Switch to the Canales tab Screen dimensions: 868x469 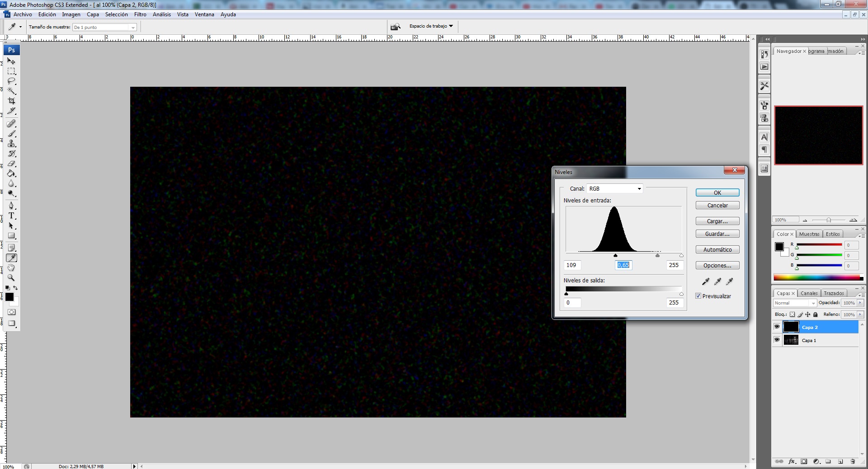coord(809,293)
